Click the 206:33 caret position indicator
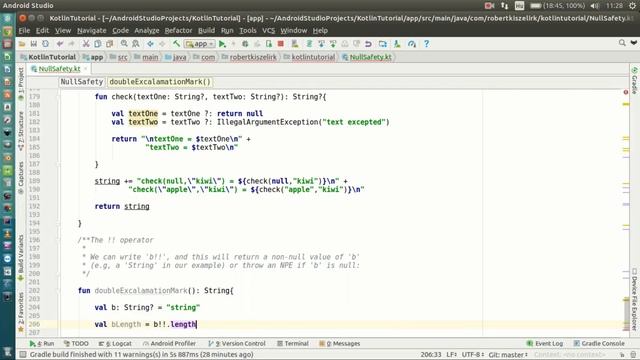The height and width of the screenshot is (360, 640). [431, 355]
